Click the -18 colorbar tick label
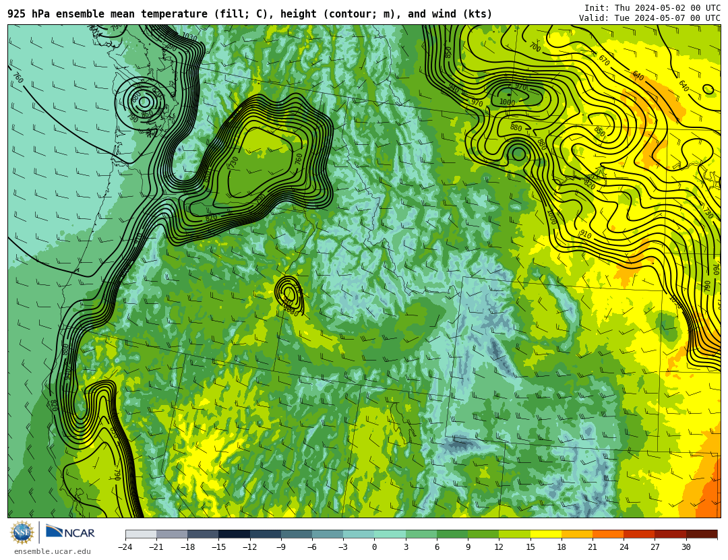The image size is (728, 560). click(x=187, y=547)
